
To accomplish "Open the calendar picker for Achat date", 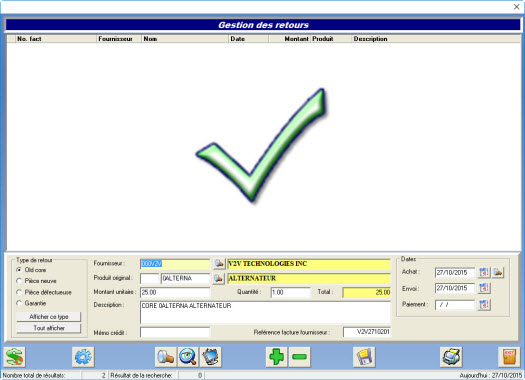I will tap(484, 273).
